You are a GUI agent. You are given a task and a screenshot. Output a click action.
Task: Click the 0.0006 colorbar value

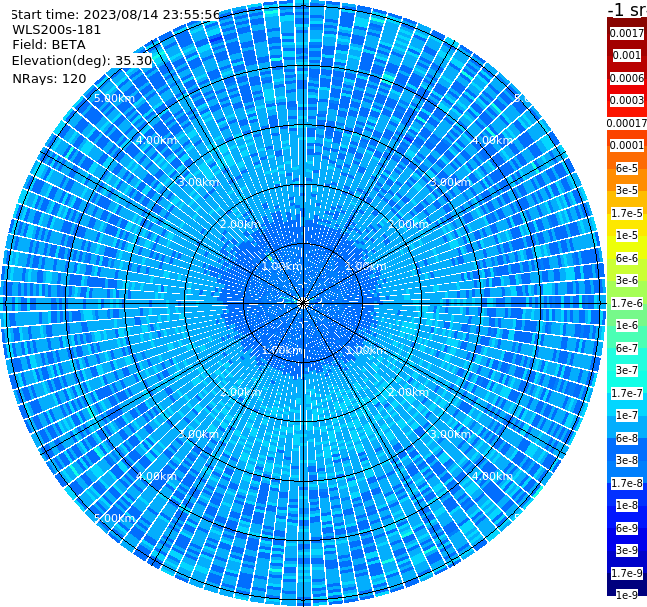pos(627,78)
